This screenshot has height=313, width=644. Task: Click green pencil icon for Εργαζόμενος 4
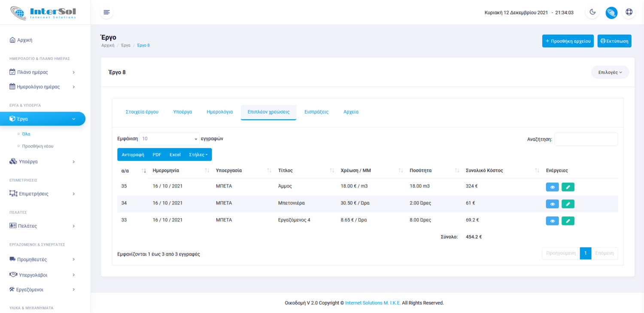click(568, 221)
